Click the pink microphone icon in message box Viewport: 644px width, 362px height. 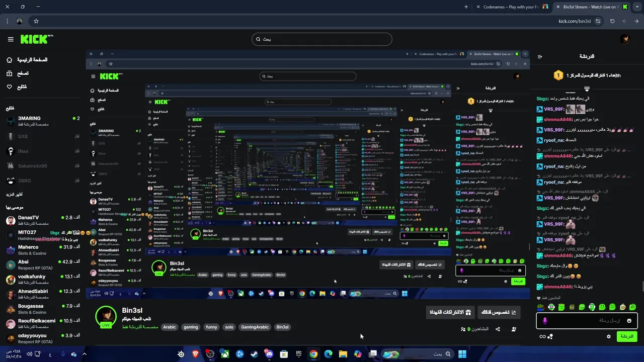[x=544, y=321]
